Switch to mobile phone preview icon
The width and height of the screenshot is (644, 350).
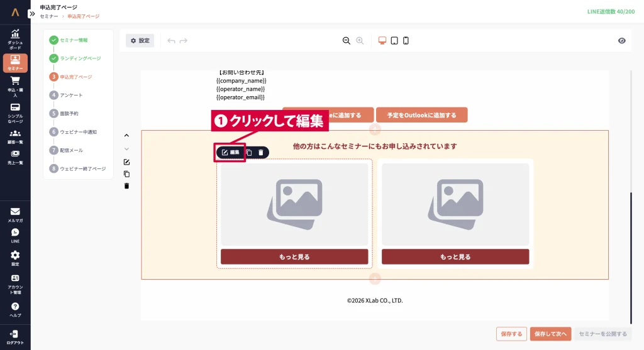[406, 41]
